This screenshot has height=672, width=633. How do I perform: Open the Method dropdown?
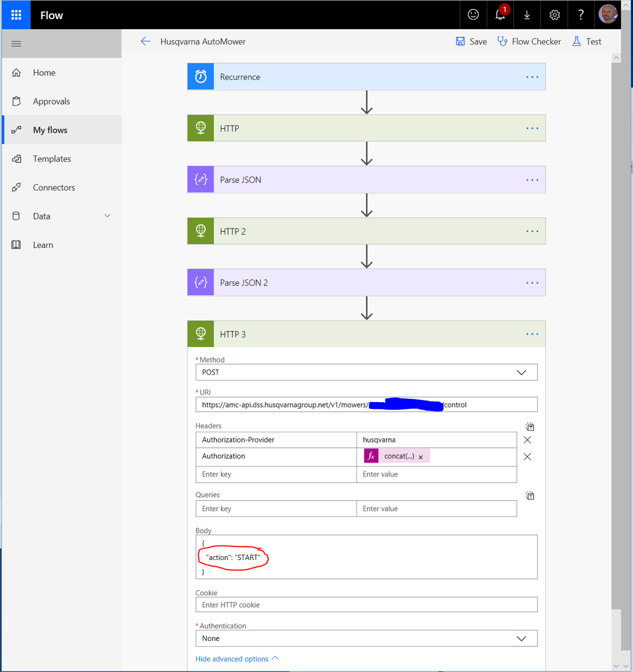[367, 372]
